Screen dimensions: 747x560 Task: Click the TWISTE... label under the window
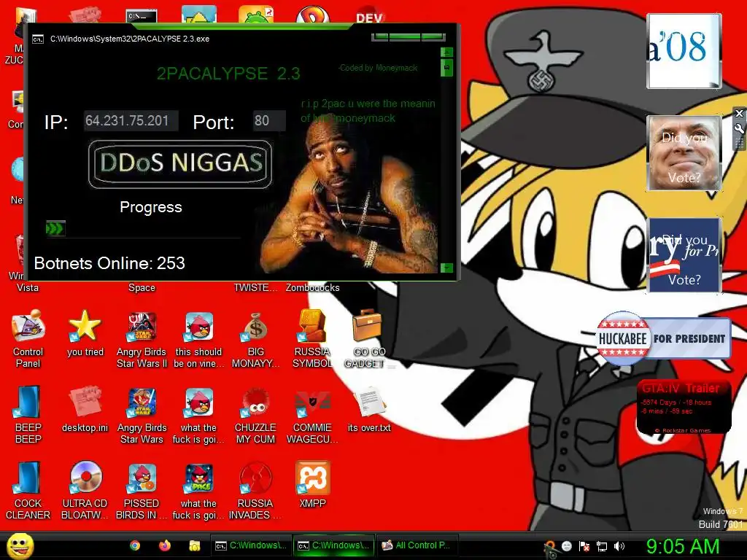click(x=255, y=287)
